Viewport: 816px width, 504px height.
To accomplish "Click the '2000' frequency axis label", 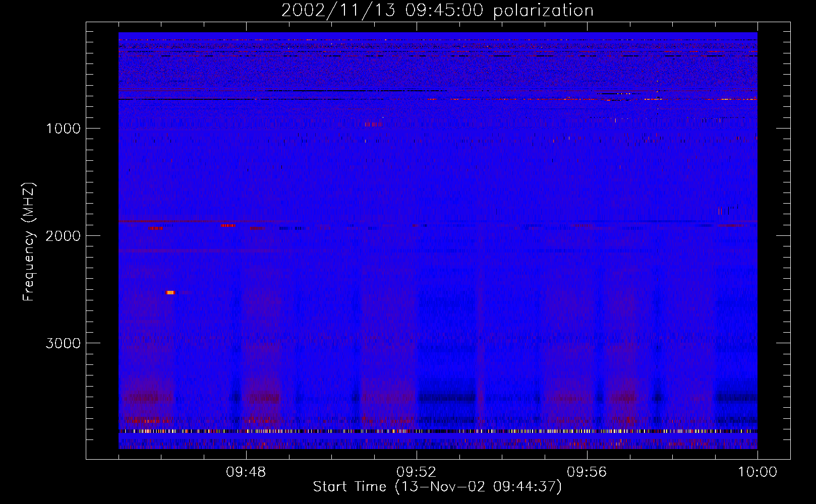I will [63, 236].
